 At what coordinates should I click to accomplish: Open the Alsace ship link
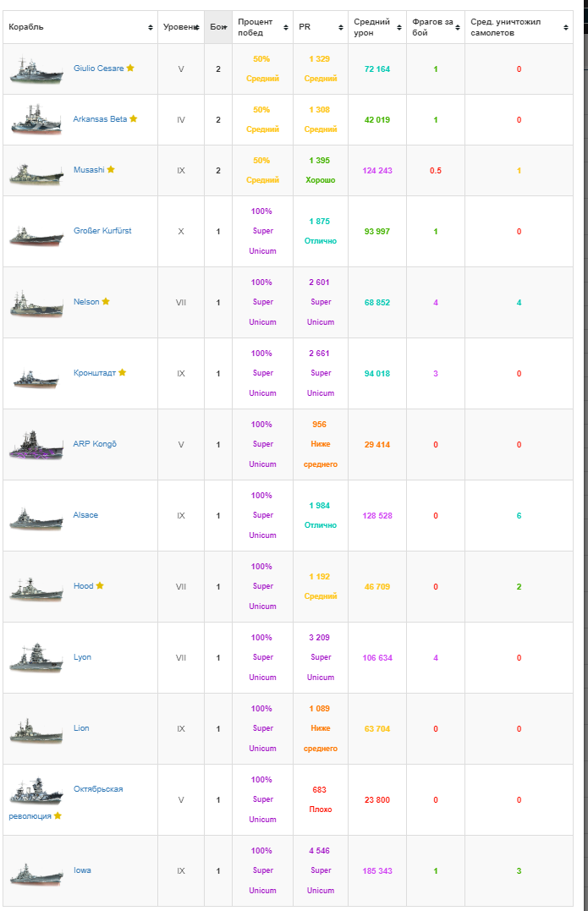pyautogui.click(x=85, y=515)
